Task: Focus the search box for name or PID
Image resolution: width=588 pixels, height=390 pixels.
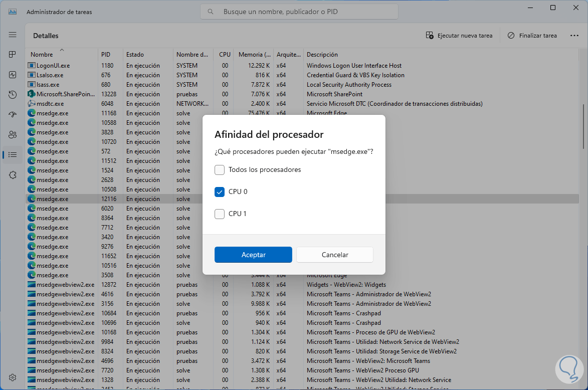Action: pyautogui.click(x=299, y=12)
